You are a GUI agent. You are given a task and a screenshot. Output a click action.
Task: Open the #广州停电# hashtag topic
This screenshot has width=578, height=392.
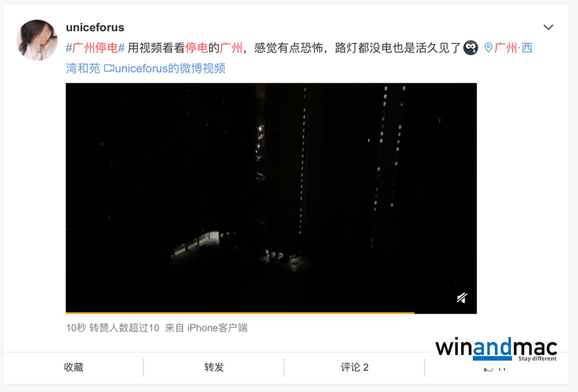click(x=95, y=48)
